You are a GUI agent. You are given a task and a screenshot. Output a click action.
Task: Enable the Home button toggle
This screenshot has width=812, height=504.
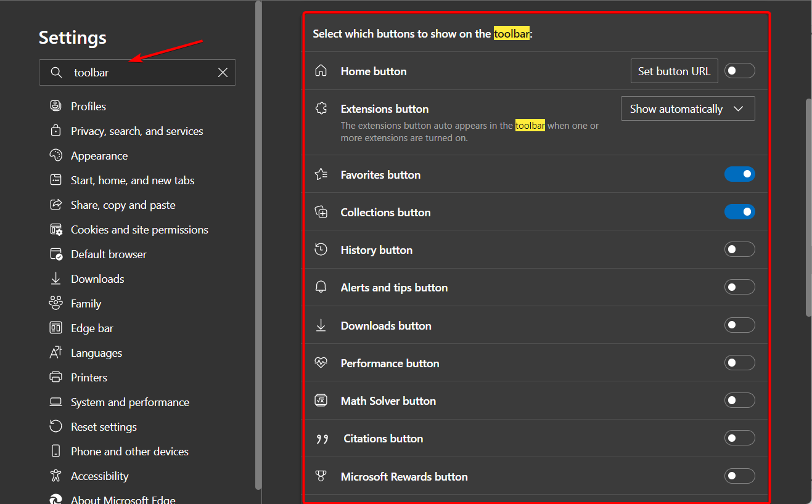739,71
